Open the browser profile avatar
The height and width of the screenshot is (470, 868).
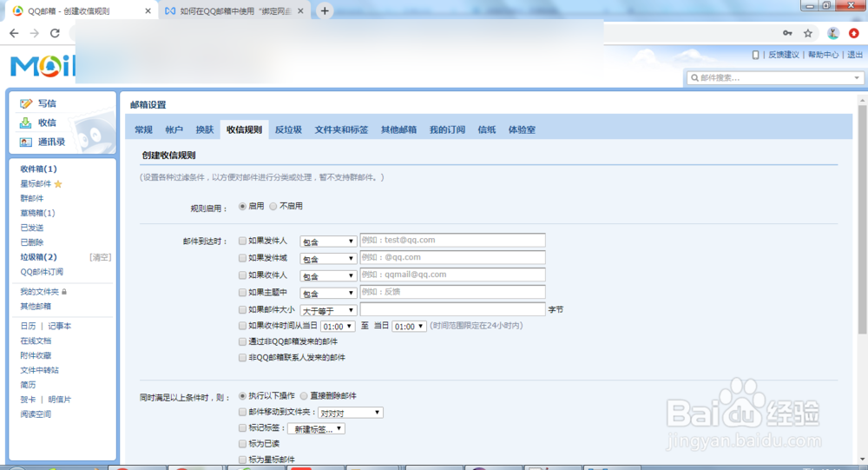pyautogui.click(x=833, y=33)
